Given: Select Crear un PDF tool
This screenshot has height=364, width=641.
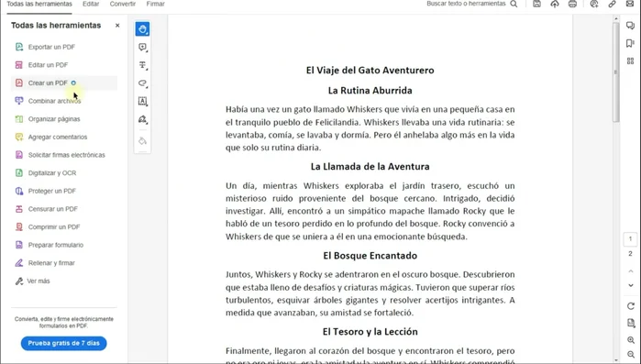Looking at the screenshot, I should (x=64, y=83).
